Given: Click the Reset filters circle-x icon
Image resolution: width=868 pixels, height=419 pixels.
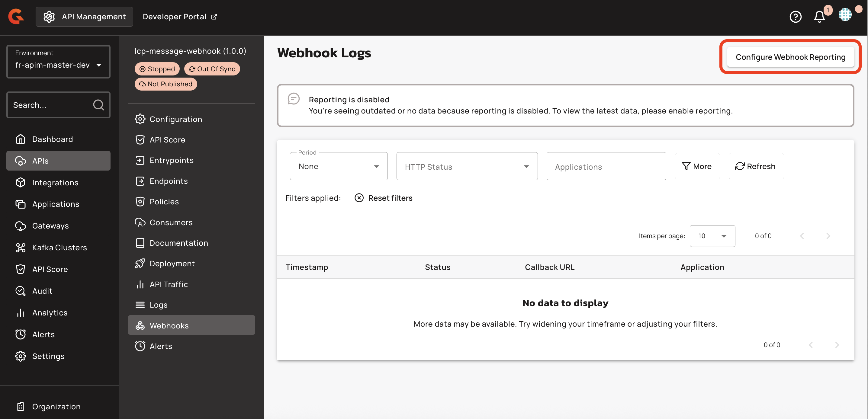Looking at the screenshot, I should click(x=359, y=198).
